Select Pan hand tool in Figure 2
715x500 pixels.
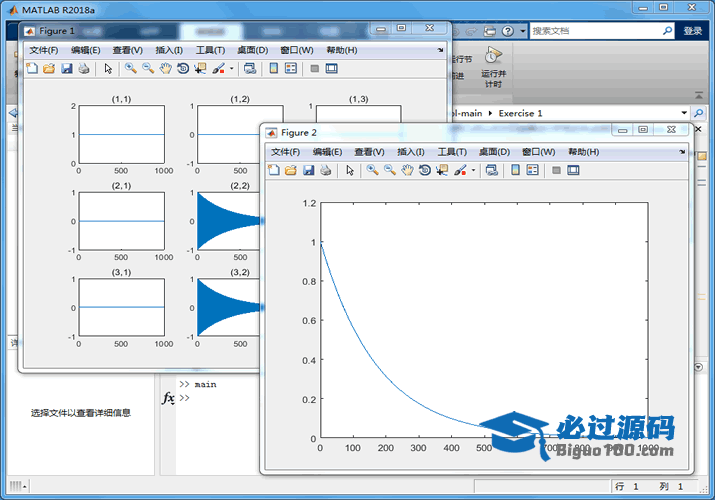(x=407, y=170)
